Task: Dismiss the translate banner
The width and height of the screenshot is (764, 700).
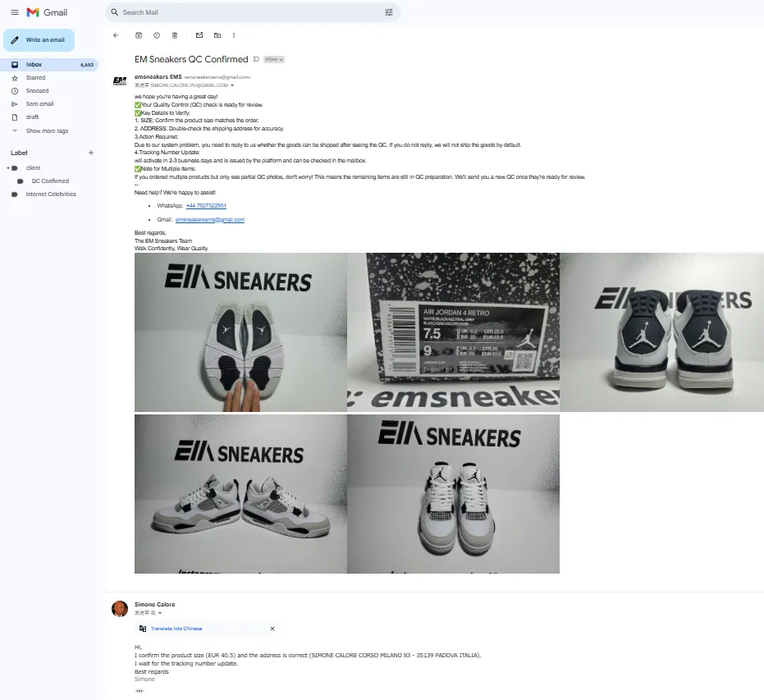Action: 272,629
